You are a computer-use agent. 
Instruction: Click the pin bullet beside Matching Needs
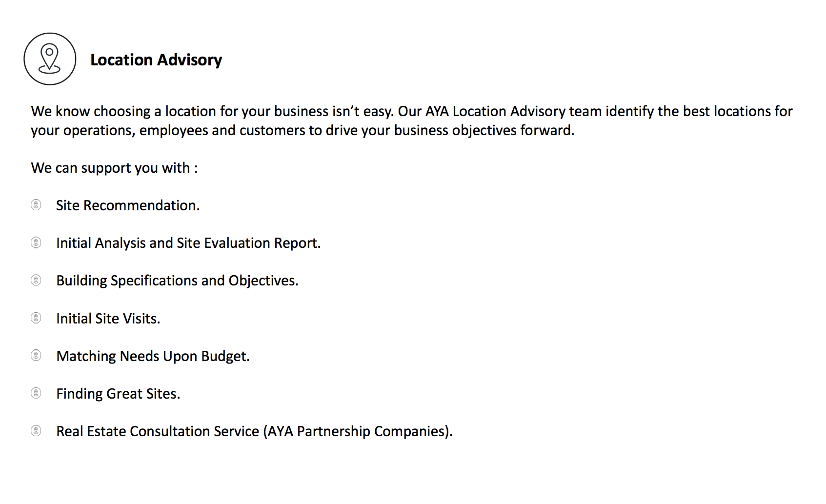(x=36, y=356)
